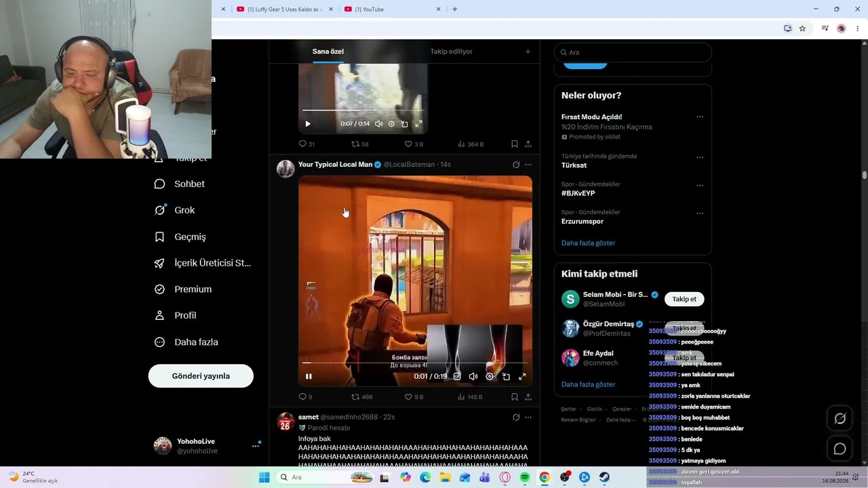This screenshot has width=868, height=488.
Task: Repost the post with 466 reposts
Action: 362,396
